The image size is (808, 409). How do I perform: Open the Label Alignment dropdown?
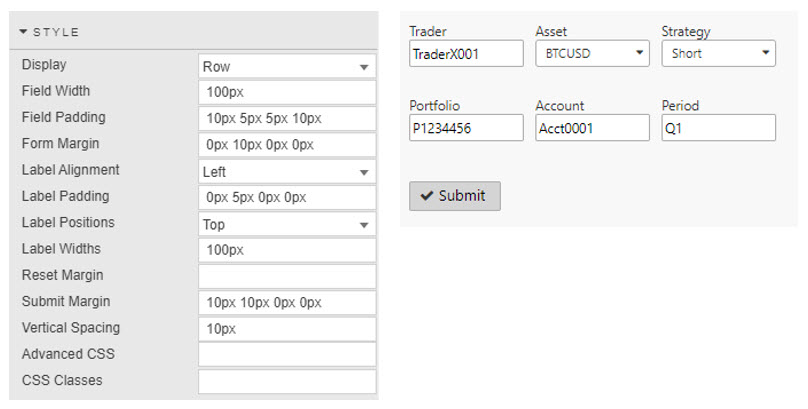point(287,172)
